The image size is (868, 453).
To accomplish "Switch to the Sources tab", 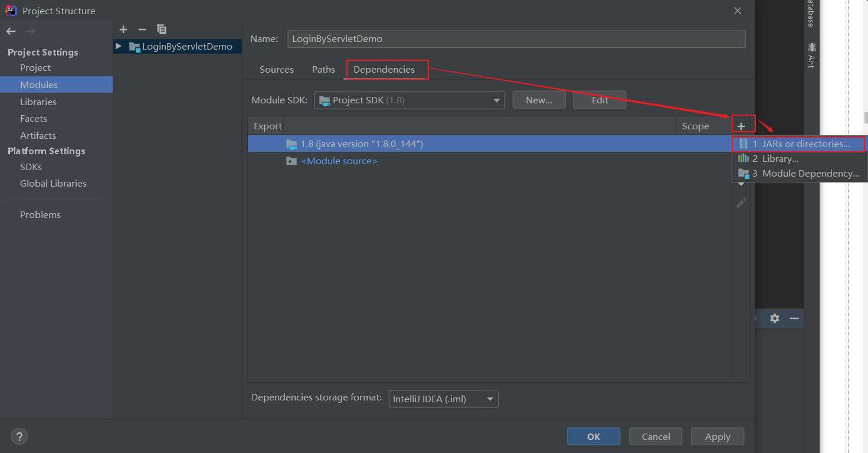I will [x=277, y=70].
